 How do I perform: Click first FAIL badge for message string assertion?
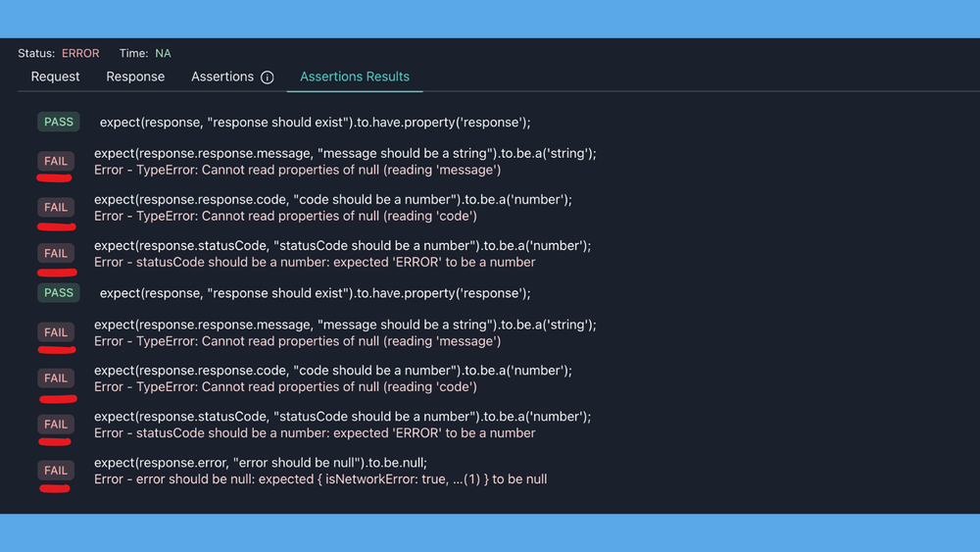click(x=56, y=161)
